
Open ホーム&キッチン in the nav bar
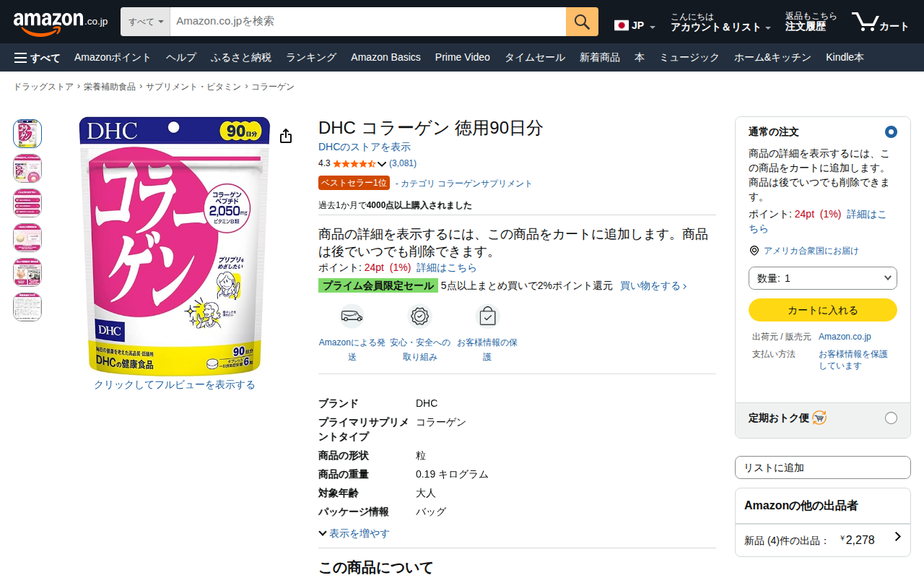pos(772,58)
